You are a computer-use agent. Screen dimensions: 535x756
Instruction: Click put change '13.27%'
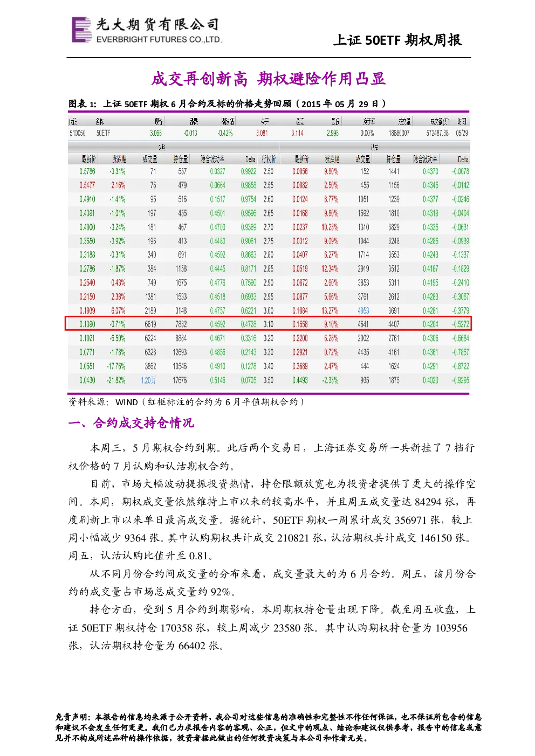(330, 311)
